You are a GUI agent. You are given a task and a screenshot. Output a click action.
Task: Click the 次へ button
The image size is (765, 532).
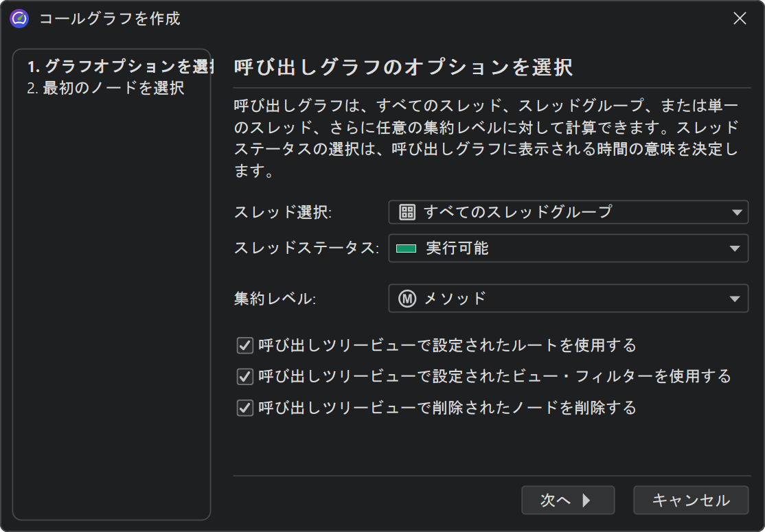(568, 500)
